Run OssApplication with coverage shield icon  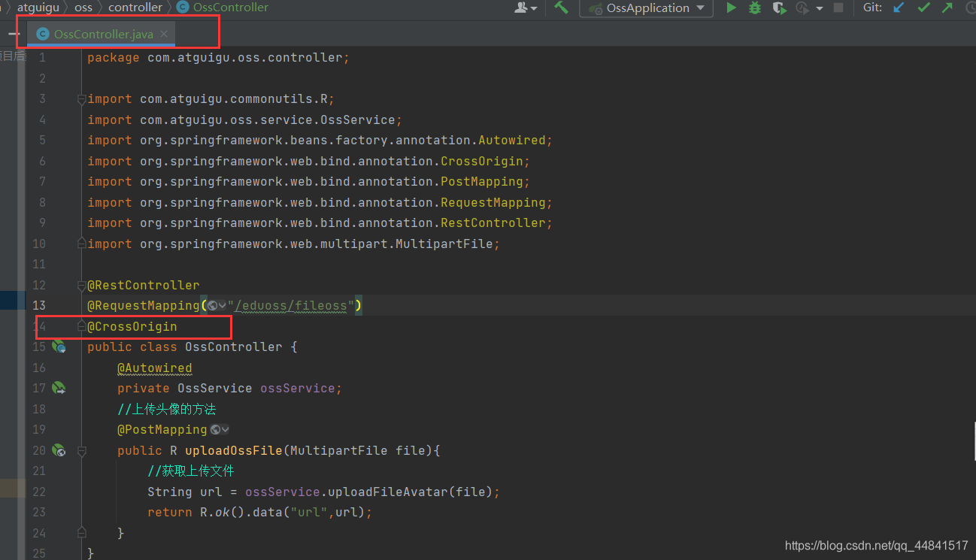(x=780, y=8)
